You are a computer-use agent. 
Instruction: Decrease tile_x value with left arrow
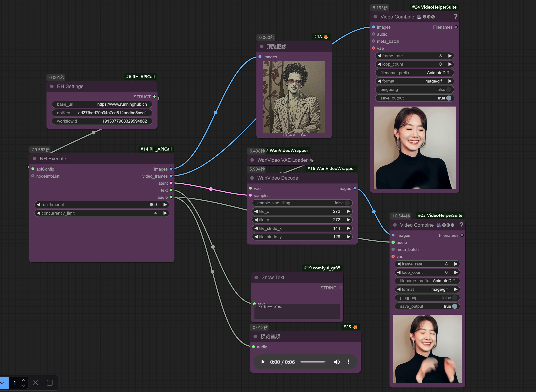(256, 212)
